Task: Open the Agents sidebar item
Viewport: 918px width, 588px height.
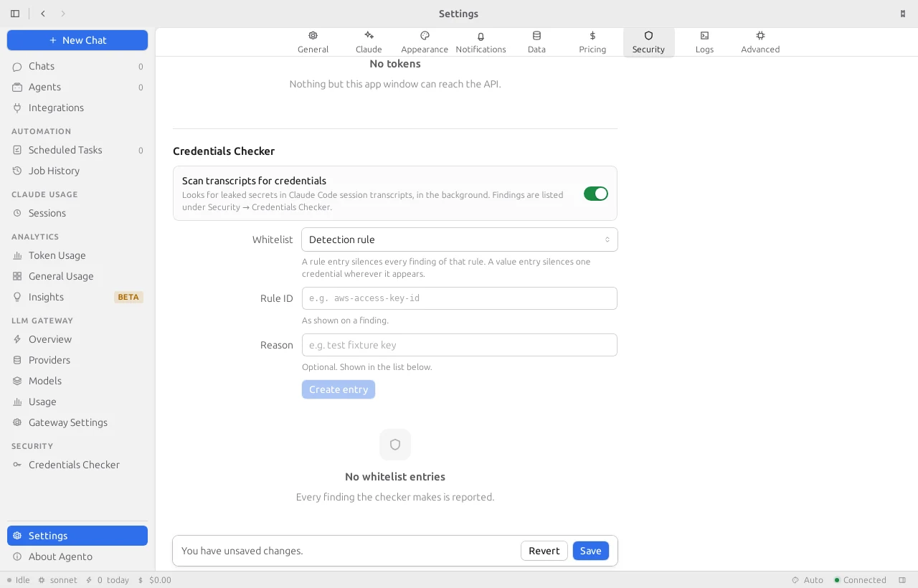Action: tap(77, 87)
